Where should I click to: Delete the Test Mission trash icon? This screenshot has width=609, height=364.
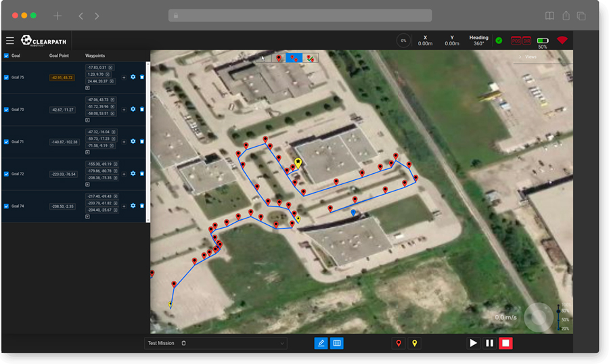click(x=183, y=343)
